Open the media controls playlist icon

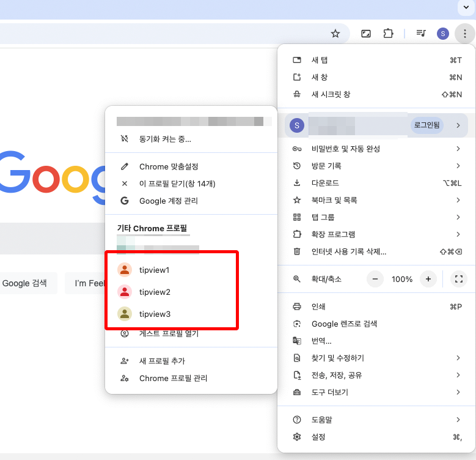pos(421,34)
